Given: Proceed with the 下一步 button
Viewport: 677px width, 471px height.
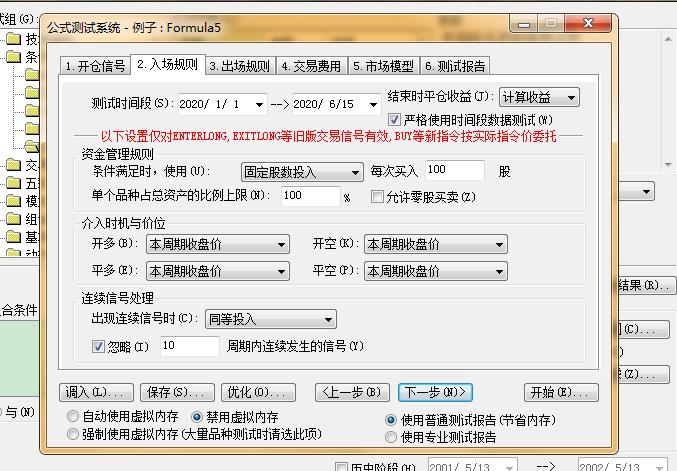Looking at the screenshot, I should coord(435,392).
